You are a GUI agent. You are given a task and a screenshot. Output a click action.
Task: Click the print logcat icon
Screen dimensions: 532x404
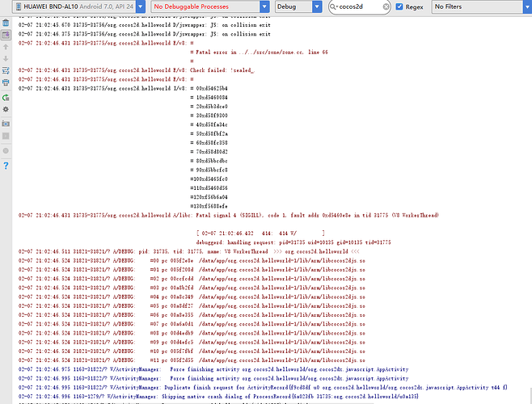coord(6,82)
